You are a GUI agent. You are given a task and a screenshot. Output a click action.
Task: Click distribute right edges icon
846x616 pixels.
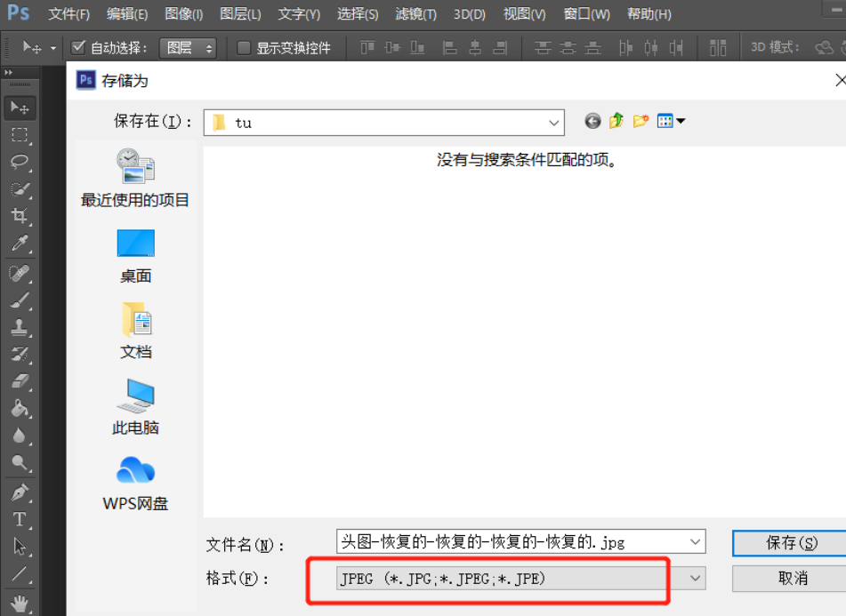coord(676,48)
